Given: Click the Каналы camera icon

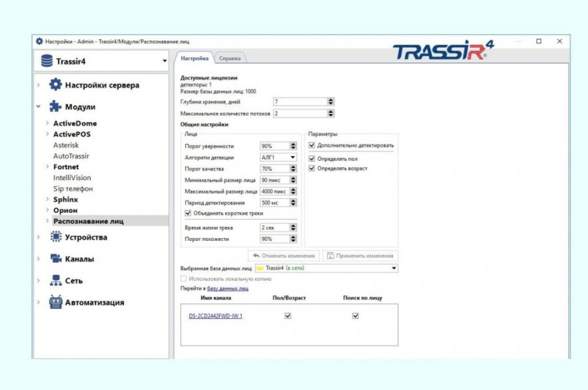Looking at the screenshot, I should pos(55,259).
